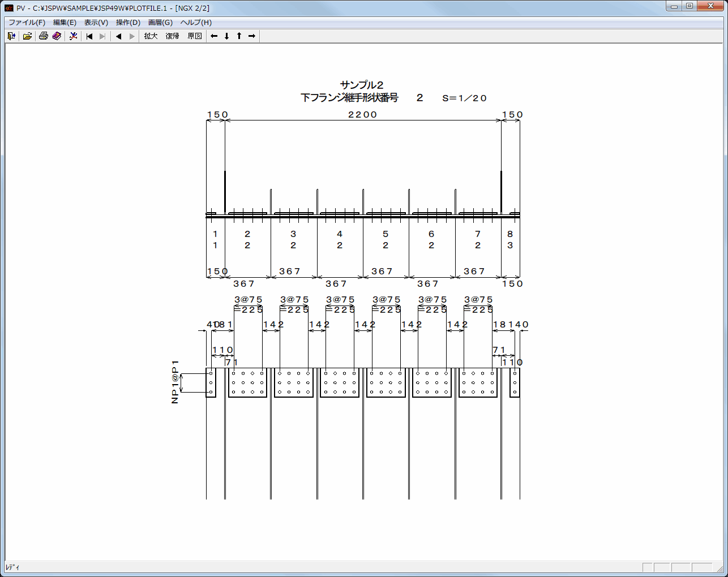The width and height of the screenshot is (728, 577).
Task: Open the 編集(E) menu
Action: pyautogui.click(x=65, y=23)
